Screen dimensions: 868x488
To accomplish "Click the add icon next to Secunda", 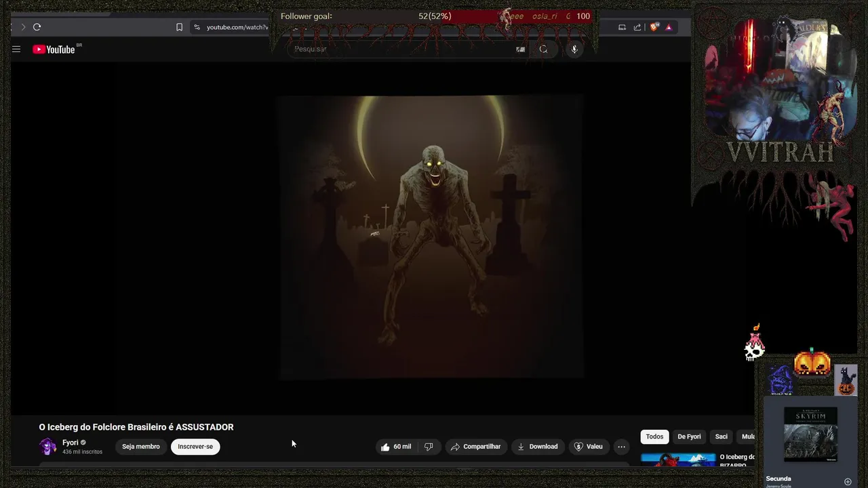I will pos(848,482).
